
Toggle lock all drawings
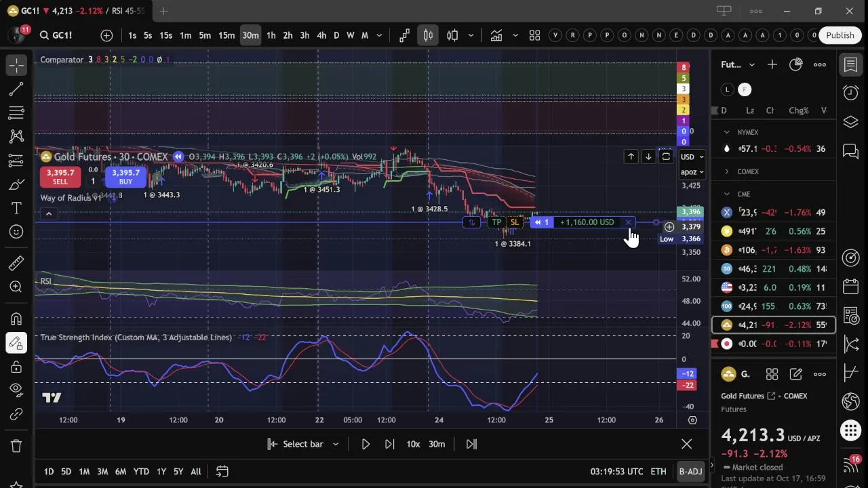16,367
